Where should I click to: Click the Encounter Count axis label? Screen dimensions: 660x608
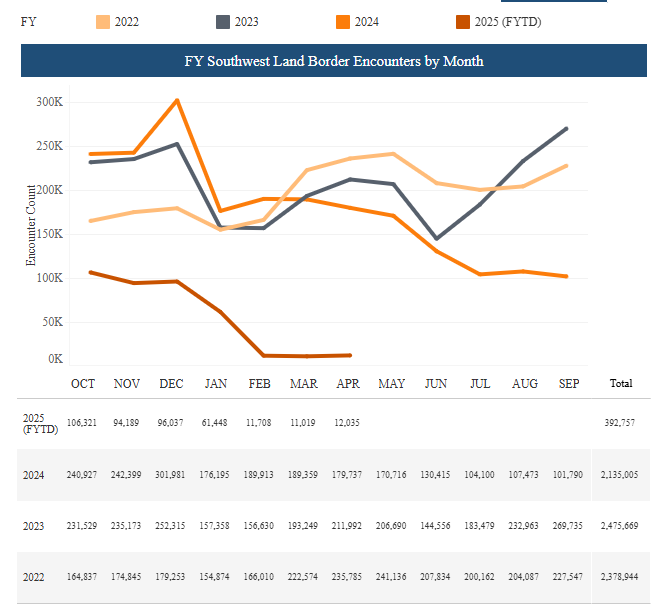[31, 225]
